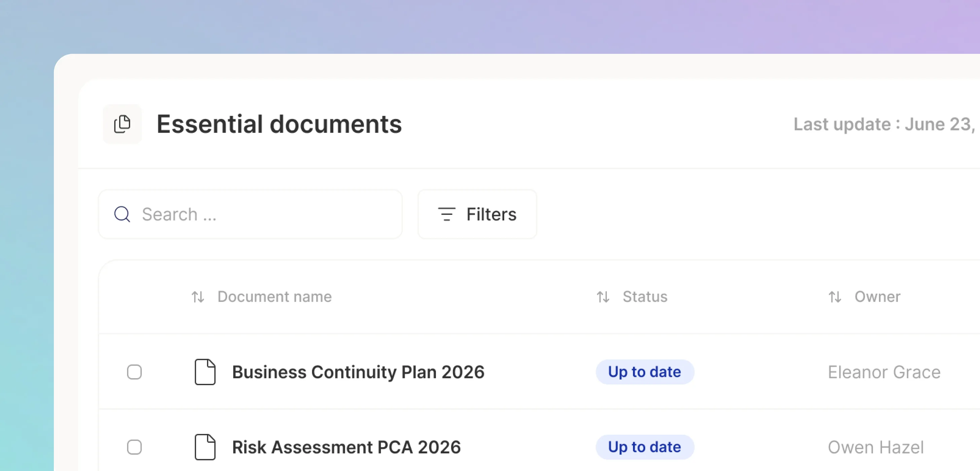Click file icon for Business Continuity Plan 2026
Screen dimensions: 980x471
[x=205, y=372]
